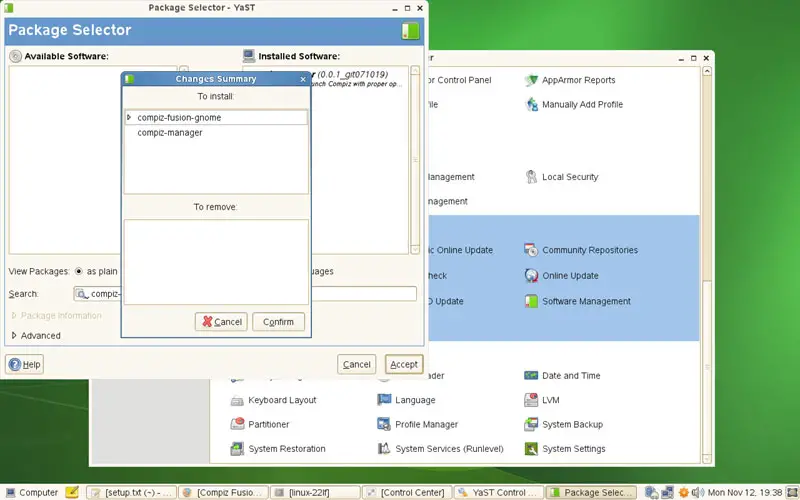800x500 pixels.
Task: Click Control Panel item in YaST window
Action: tap(460, 80)
